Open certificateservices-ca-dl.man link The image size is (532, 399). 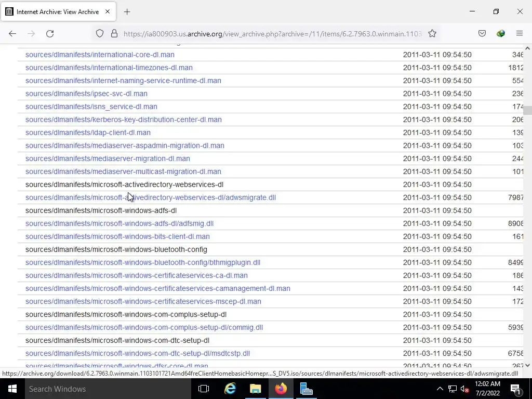click(x=137, y=275)
